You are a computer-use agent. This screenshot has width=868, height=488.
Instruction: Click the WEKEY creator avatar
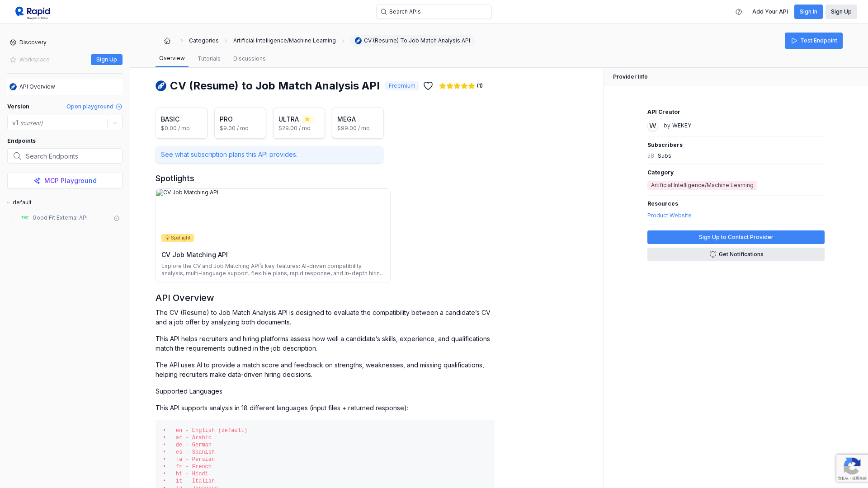653,126
